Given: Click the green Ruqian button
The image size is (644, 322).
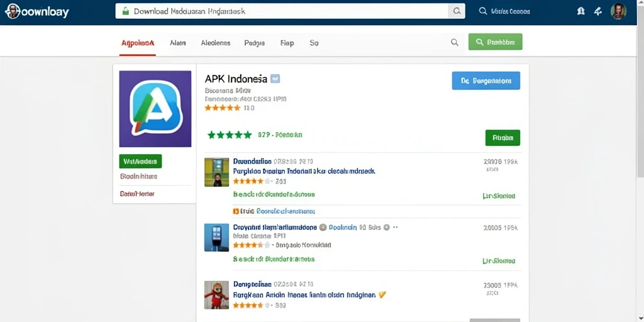Looking at the screenshot, I should tap(502, 138).
